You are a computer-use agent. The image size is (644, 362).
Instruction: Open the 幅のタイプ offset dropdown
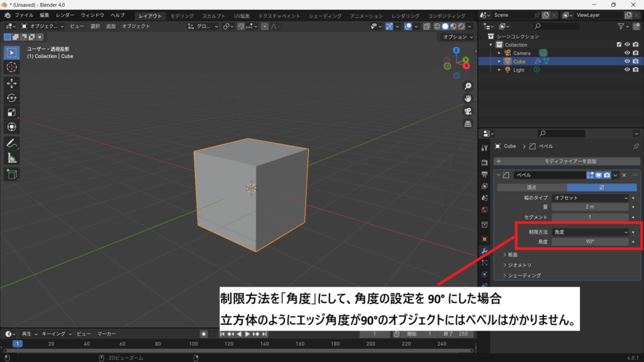tap(590, 198)
